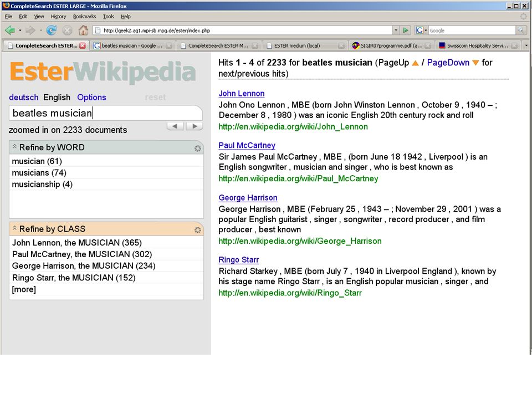
Task: Click the green Go arrow beside address bar
Action: (x=406, y=30)
